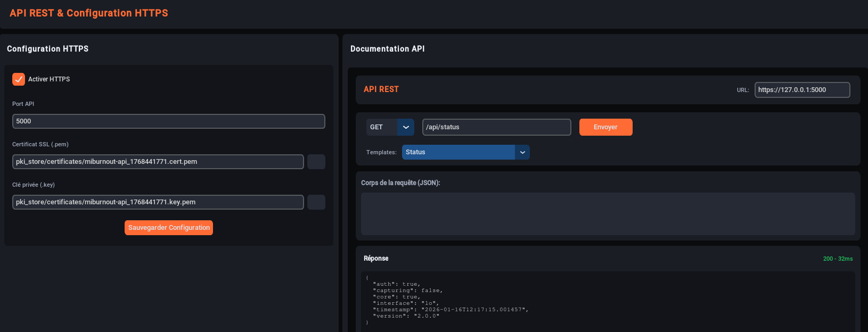Viewport: 868px width, 332px height.
Task: Click the Port API label
Action: [23, 104]
